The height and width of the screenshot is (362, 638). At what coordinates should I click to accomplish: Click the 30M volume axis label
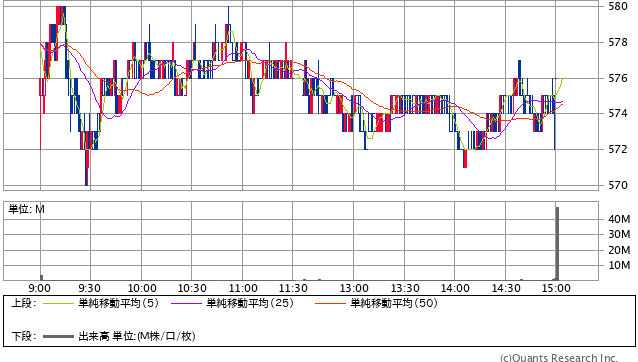coord(619,234)
